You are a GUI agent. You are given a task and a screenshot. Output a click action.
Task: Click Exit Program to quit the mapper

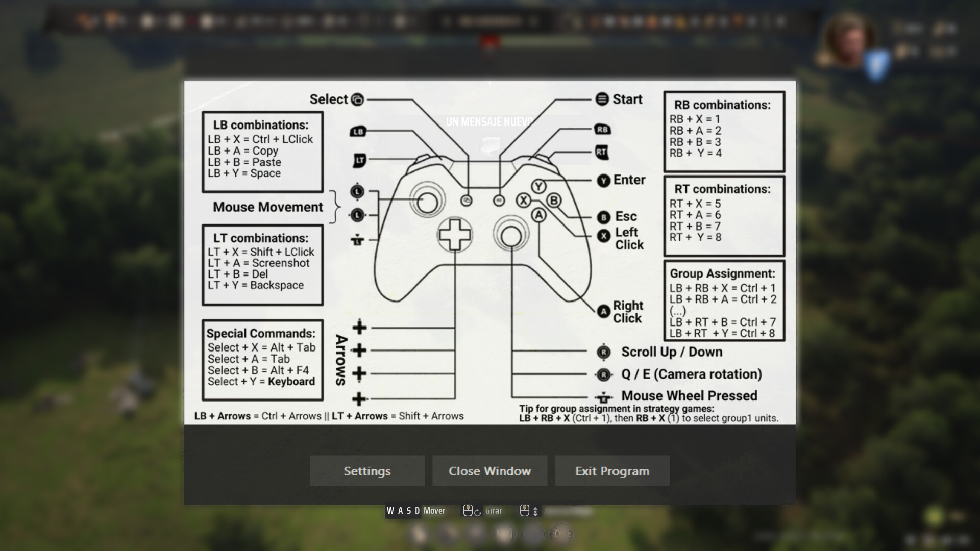point(612,470)
